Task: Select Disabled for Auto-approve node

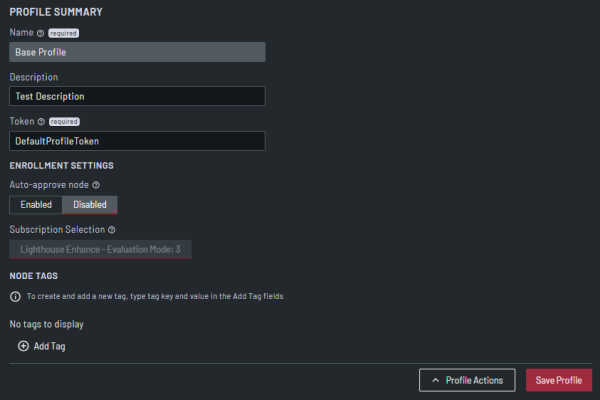Action: pos(90,205)
